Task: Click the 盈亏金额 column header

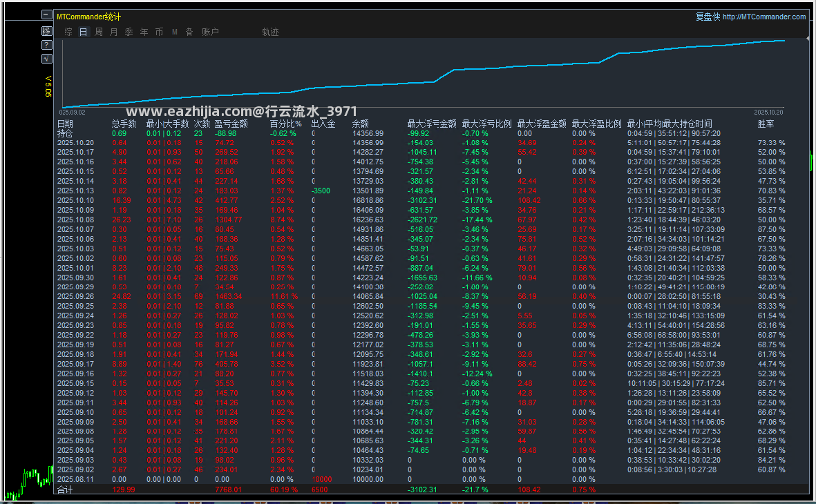Action: point(231,124)
